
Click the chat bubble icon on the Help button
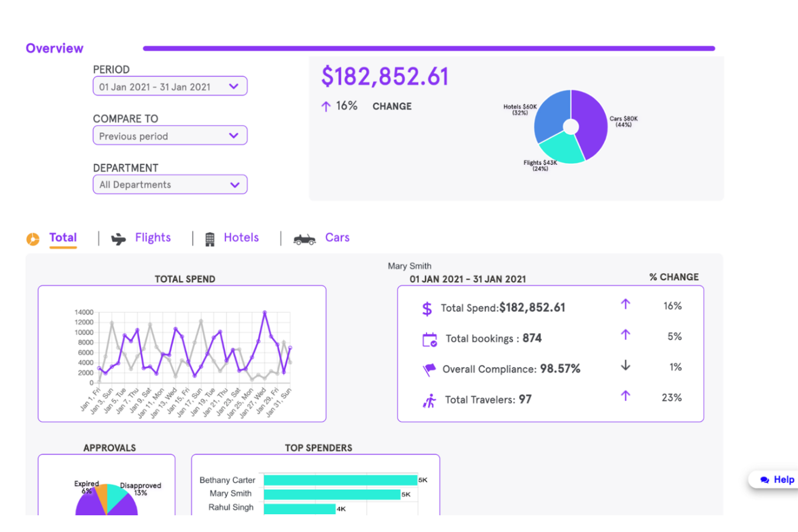(765, 480)
